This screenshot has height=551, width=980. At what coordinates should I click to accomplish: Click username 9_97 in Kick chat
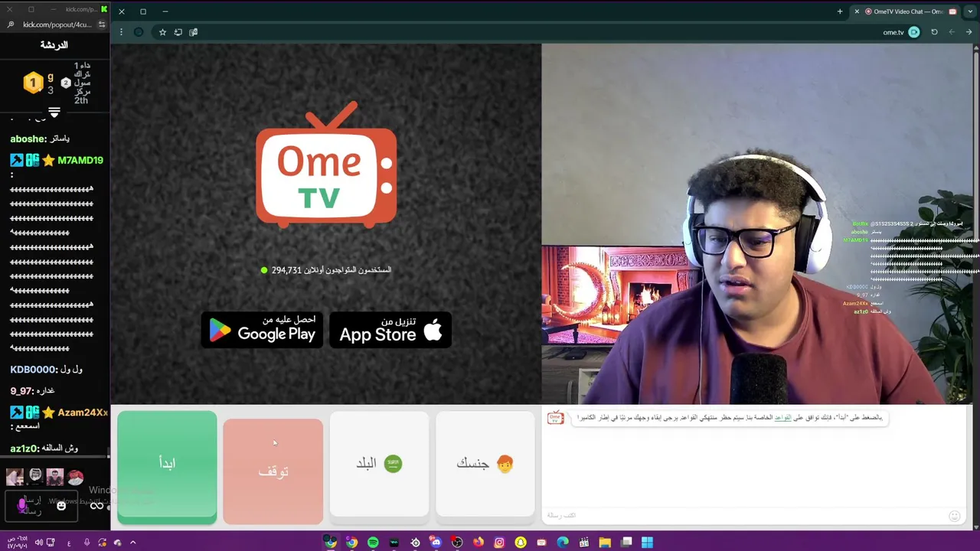tap(21, 391)
